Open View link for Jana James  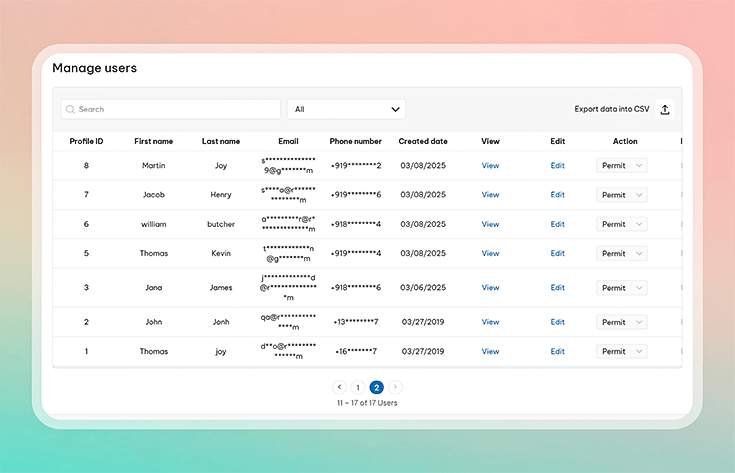[x=490, y=287]
